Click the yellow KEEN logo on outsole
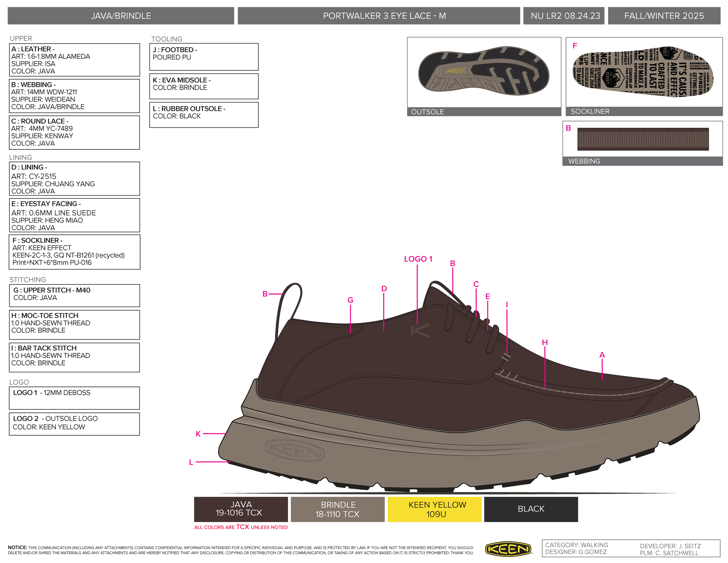This screenshot has height=563, width=728. 455,71
